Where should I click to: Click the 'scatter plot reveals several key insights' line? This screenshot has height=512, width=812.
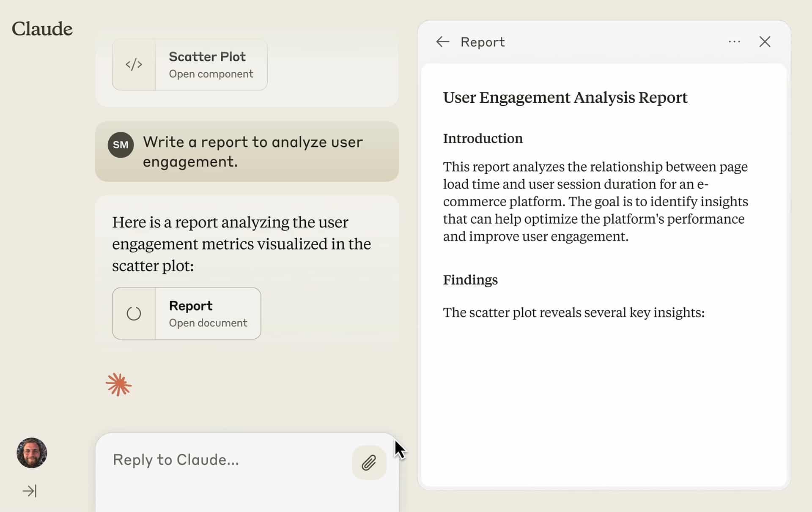(573, 312)
